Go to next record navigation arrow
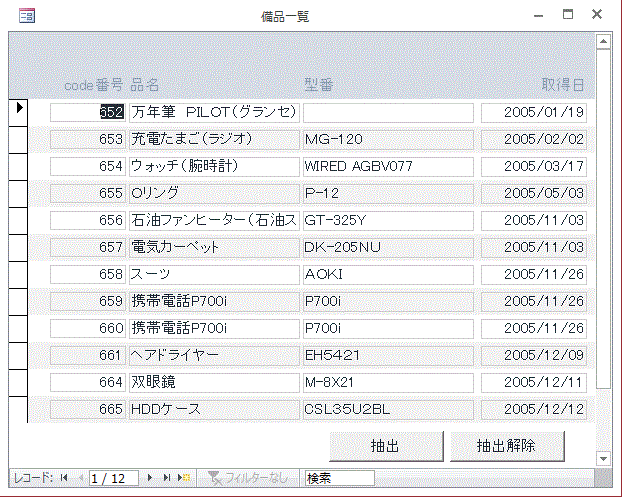This screenshot has width=623, height=497. click(x=150, y=478)
